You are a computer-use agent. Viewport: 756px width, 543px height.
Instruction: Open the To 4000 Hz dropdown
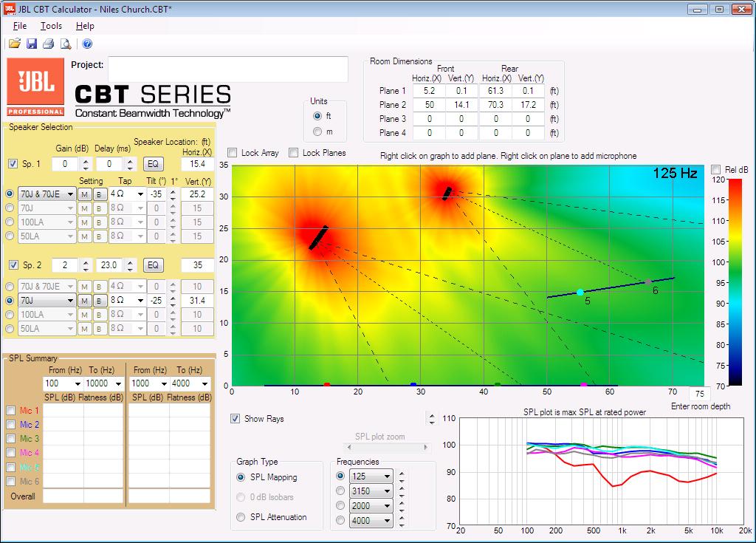click(190, 383)
